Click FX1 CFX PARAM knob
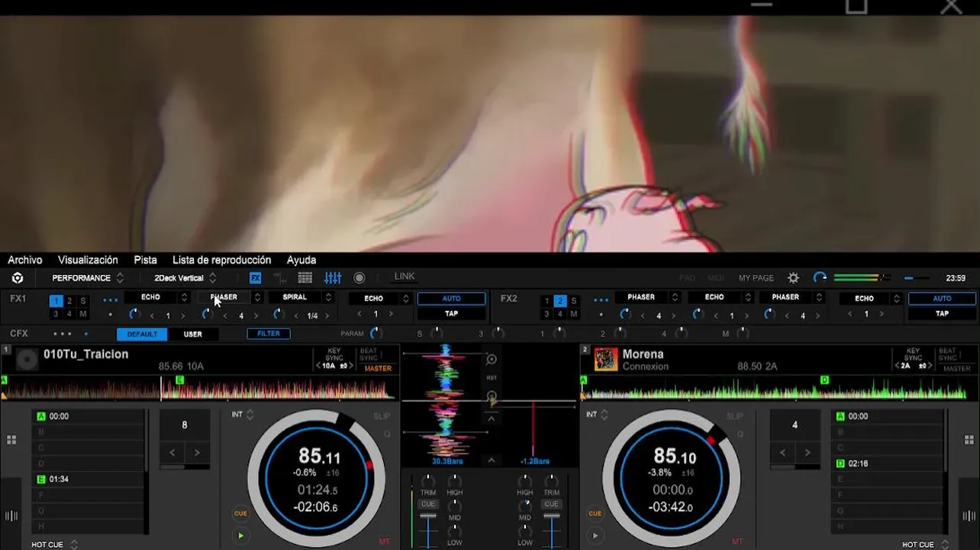The height and width of the screenshot is (550, 980). 376,334
